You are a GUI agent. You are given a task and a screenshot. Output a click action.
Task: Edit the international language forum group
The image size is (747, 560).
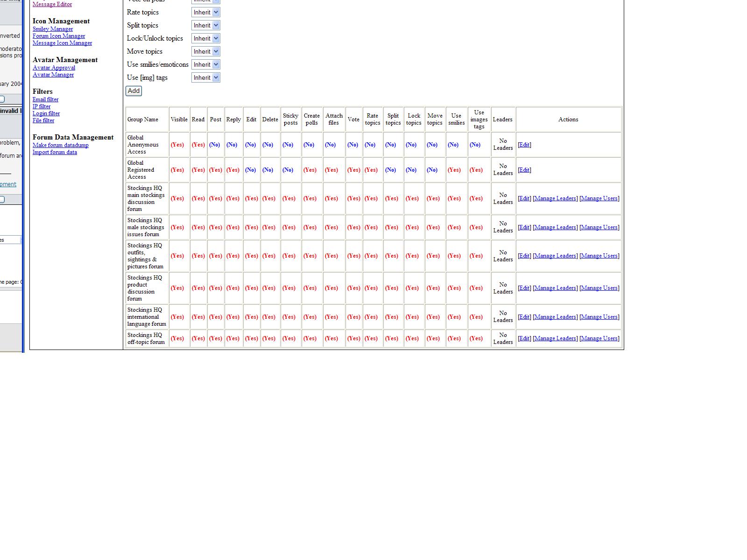[524, 317]
